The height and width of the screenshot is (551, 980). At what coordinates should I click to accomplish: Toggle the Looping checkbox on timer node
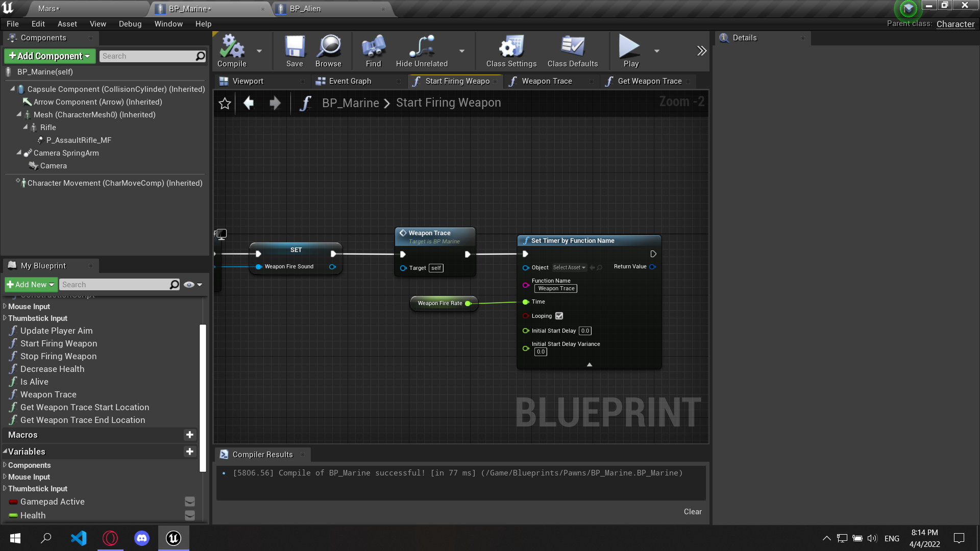(x=559, y=316)
